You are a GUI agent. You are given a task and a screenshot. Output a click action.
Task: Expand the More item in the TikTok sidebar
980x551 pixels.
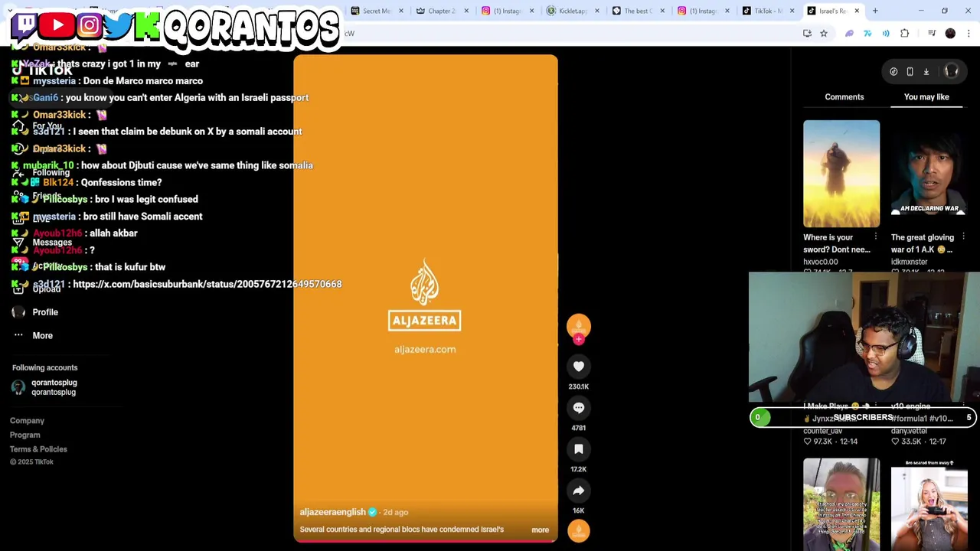click(x=42, y=335)
